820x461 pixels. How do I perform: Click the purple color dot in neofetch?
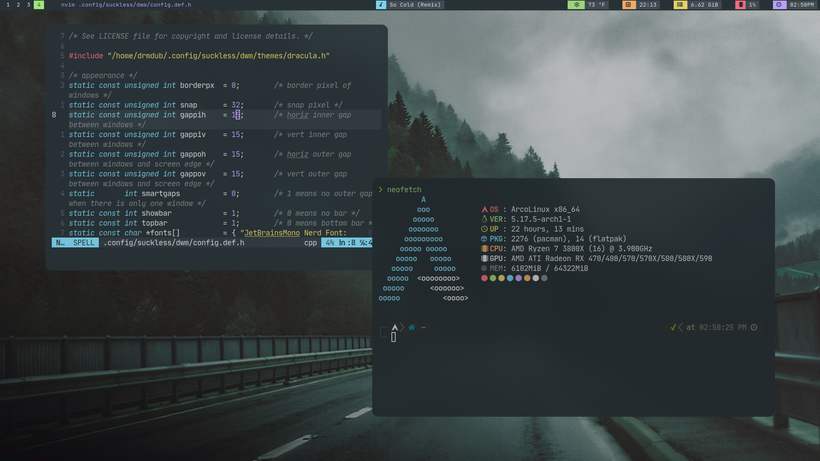(x=519, y=278)
